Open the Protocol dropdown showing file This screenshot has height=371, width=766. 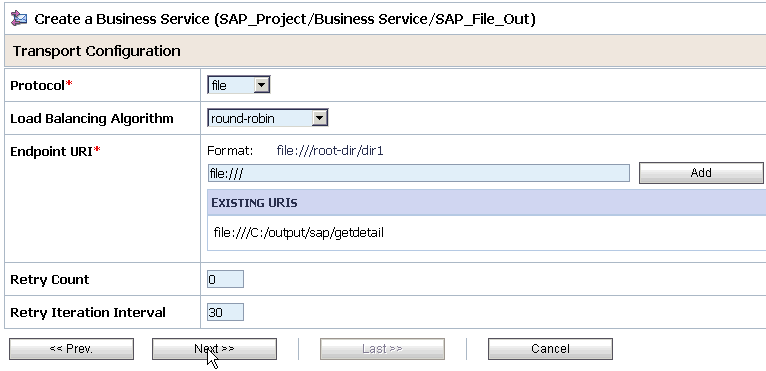[238, 86]
